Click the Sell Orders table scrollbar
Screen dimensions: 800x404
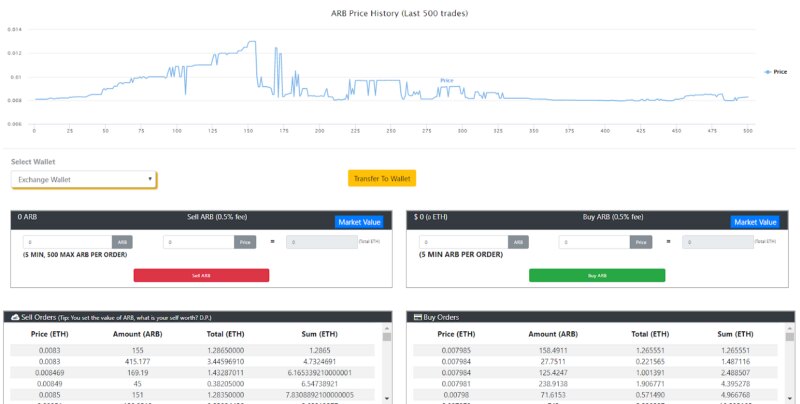click(x=388, y=370)
